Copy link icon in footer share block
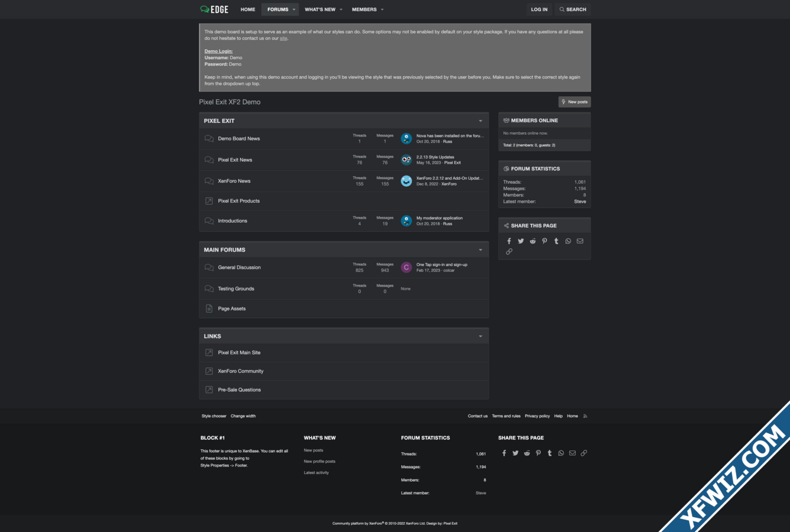The image size is (790, 532). (584, 453)
